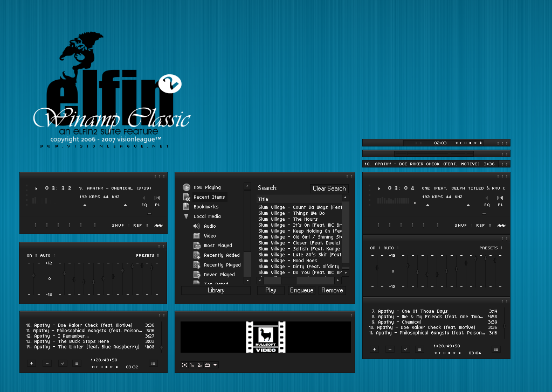The width and height of the screenshot is (552, 392).
Task: Sort by the Title column header
Action: click(299, 199)
